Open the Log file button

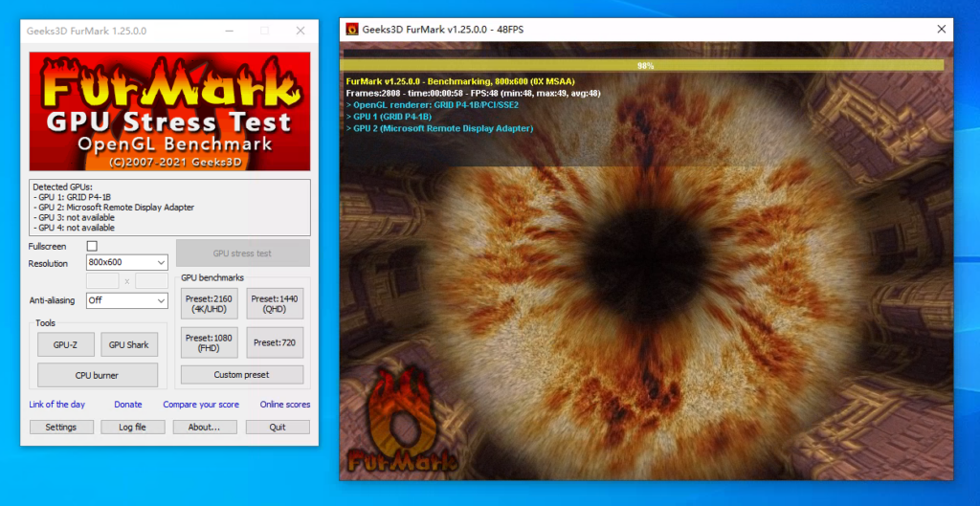pos(132,427)
